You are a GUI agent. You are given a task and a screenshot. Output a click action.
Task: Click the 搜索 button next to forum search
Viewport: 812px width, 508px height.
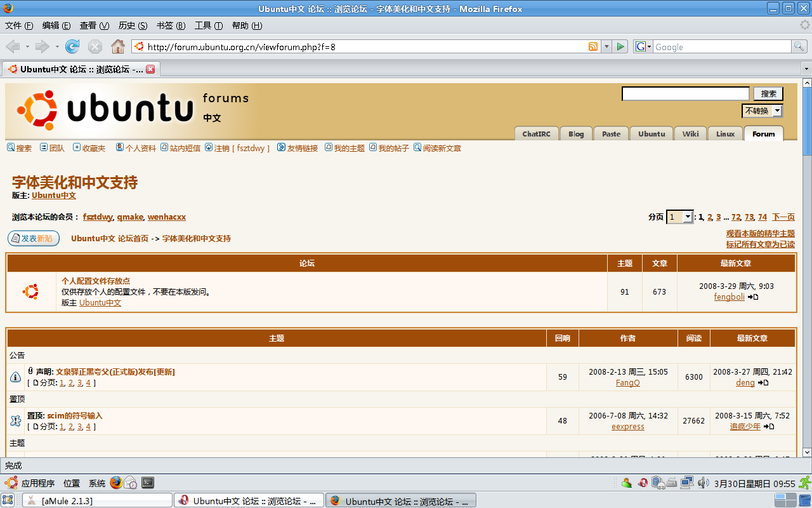(x=768, y=93)
